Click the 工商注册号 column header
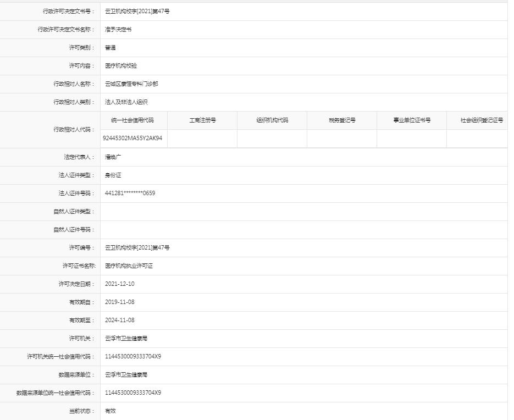 click(x=203, y=120)
